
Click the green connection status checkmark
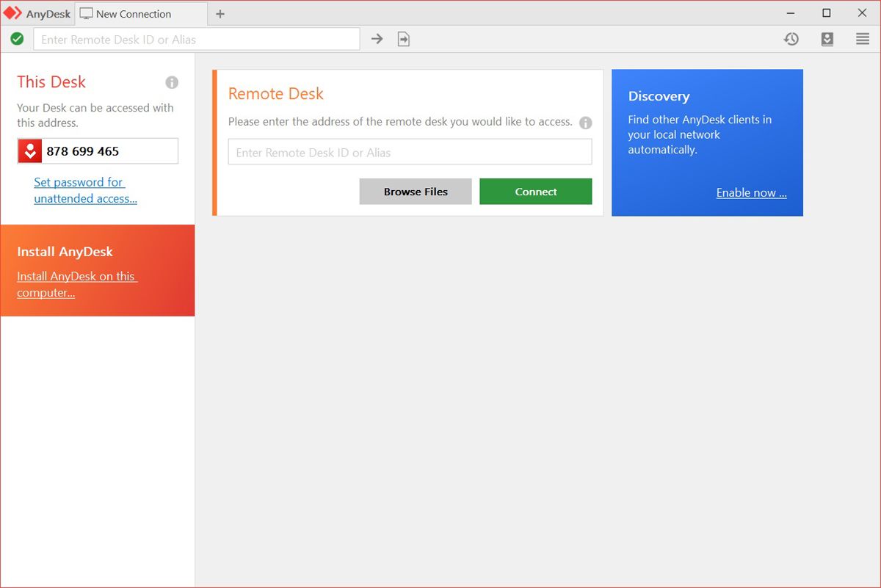click(17, 39)
